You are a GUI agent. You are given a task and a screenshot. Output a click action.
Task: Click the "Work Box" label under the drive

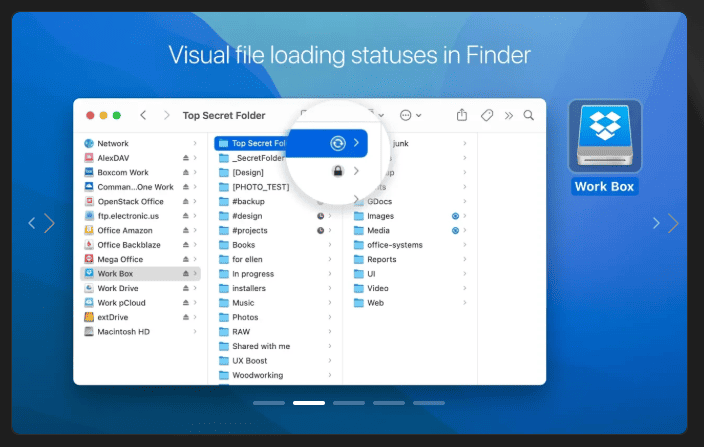(x=604, y=186)
